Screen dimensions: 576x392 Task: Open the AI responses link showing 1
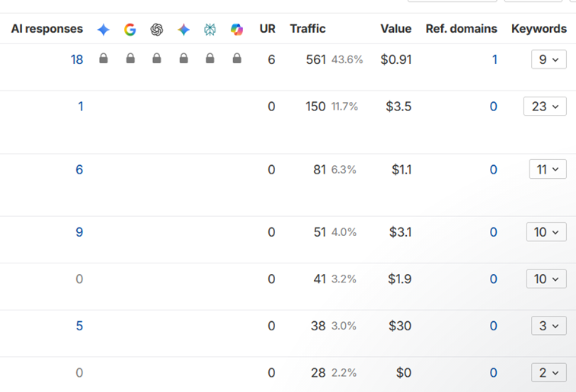[x=81, y=107]
